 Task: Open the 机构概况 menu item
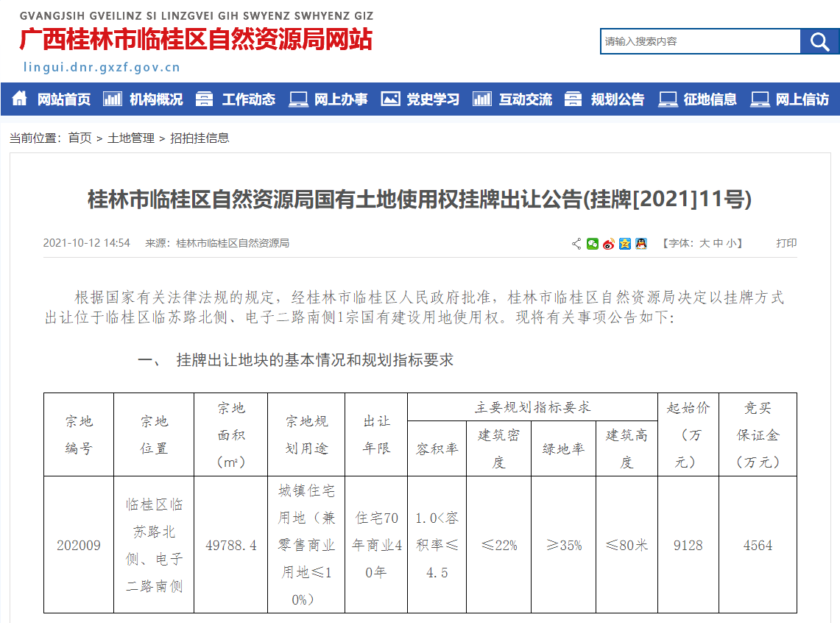tap(156, 99)
